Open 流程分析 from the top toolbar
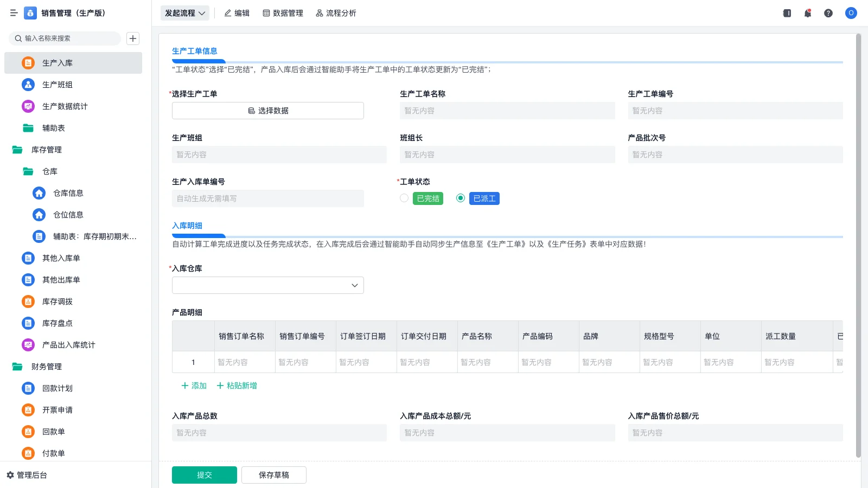The image size is (868, 488). 336,13
